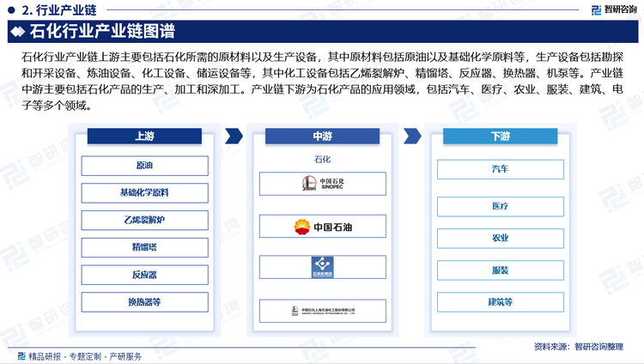Click the Sinopec 中国石化 logo box
Screen dimensions: 644x364
pyautogui.click(x=322, y=184)
